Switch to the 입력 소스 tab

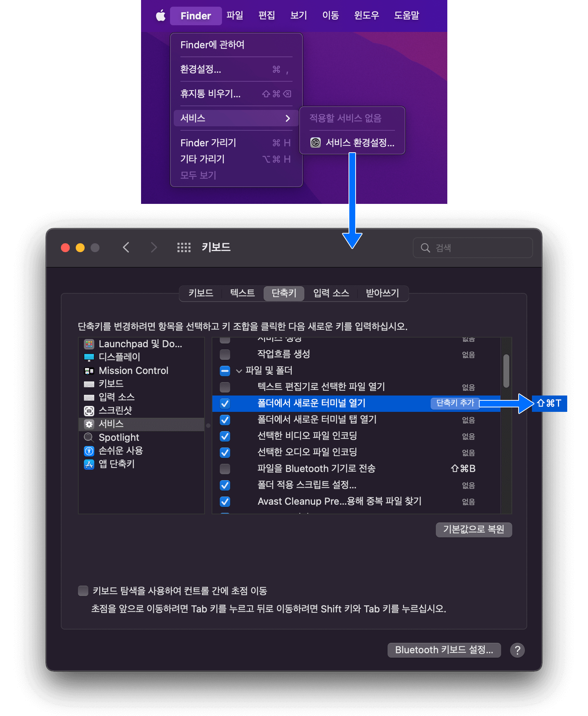tap(331, 293)
